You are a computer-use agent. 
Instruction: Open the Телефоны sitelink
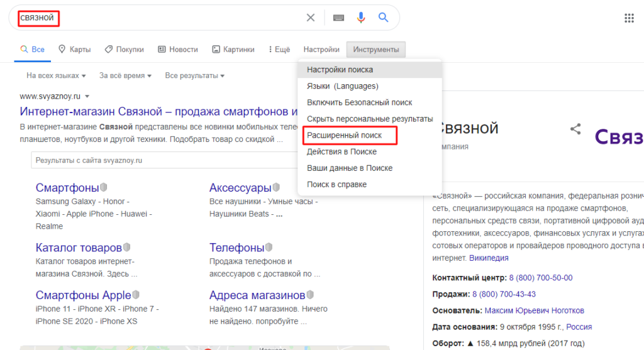(237, 248)
